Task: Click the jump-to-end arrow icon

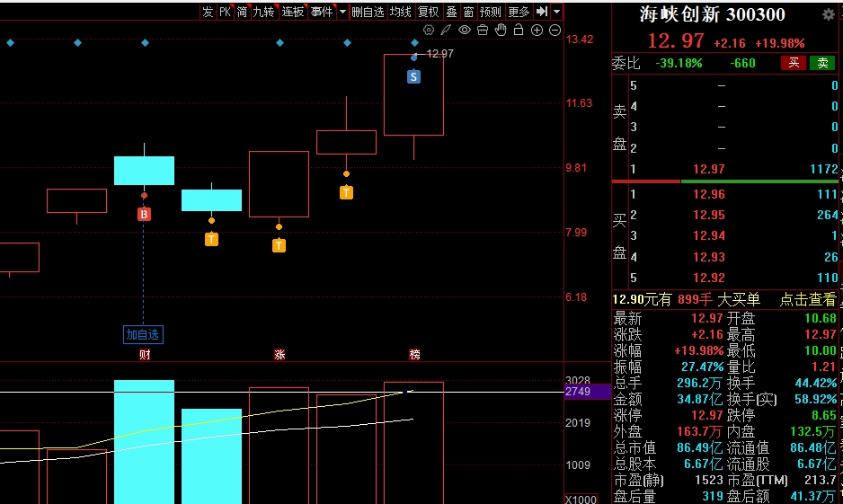Action: pos(542,12)
